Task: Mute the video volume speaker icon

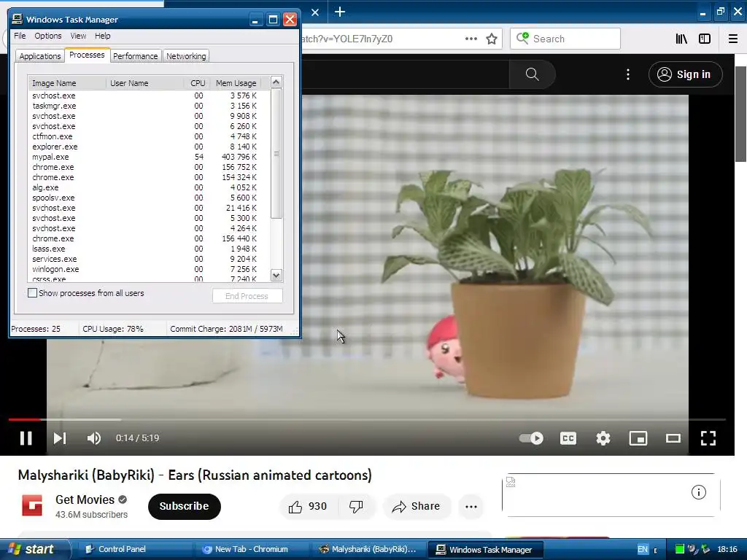Action: 94,438
